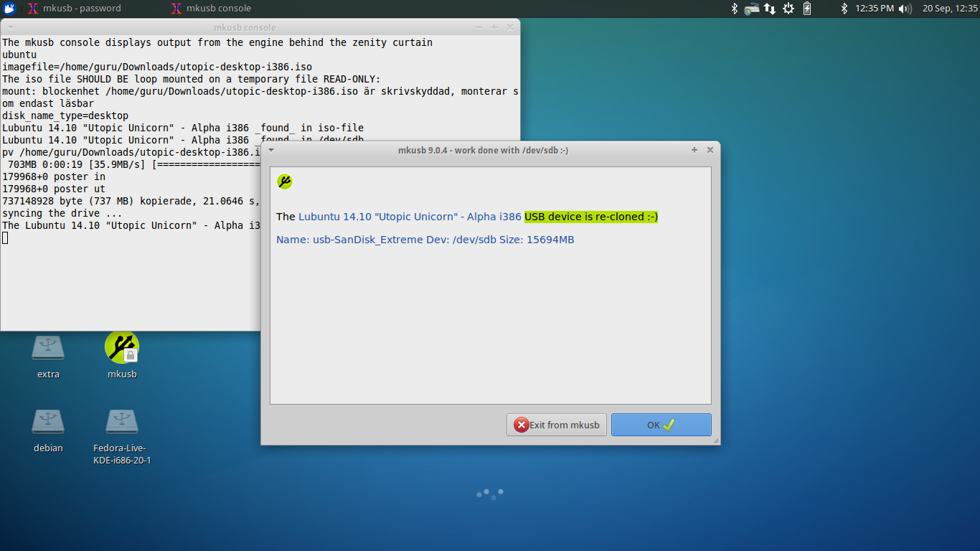Select the 'debian' drive desktop icon
Viewport: 980px width, 551px height.
[x=48, y=422]
